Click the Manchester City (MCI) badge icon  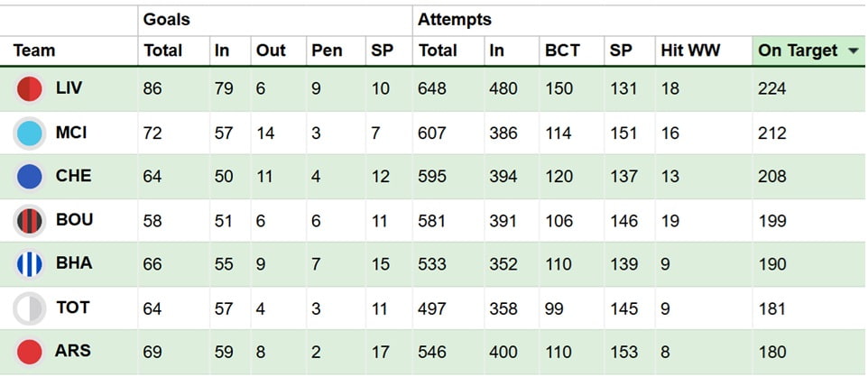30,133
